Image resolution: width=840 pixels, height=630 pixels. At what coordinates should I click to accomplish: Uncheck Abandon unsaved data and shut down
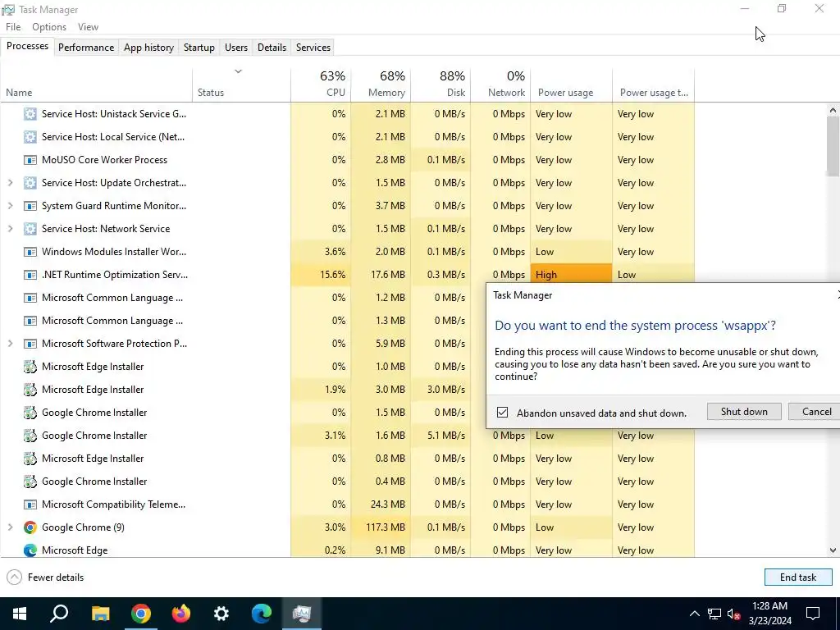click(502, 413)
